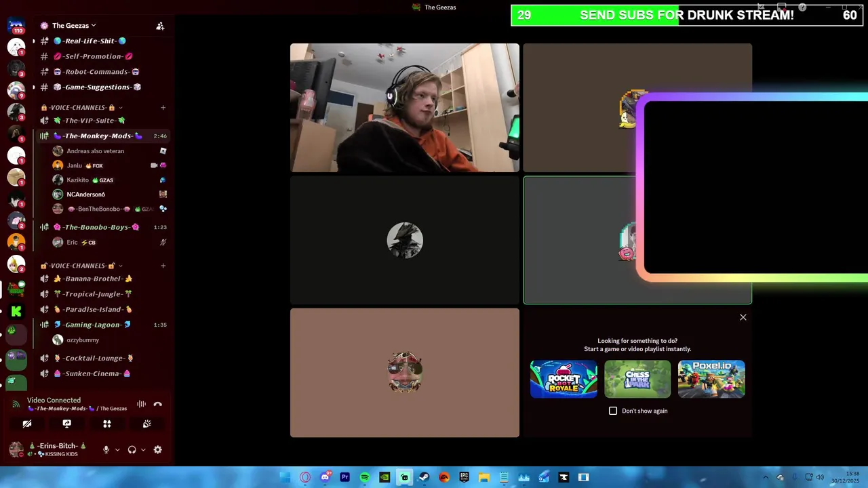Join The-VIP-Suite voice channel
Screen dimensions: 868x488
[102, 121]
